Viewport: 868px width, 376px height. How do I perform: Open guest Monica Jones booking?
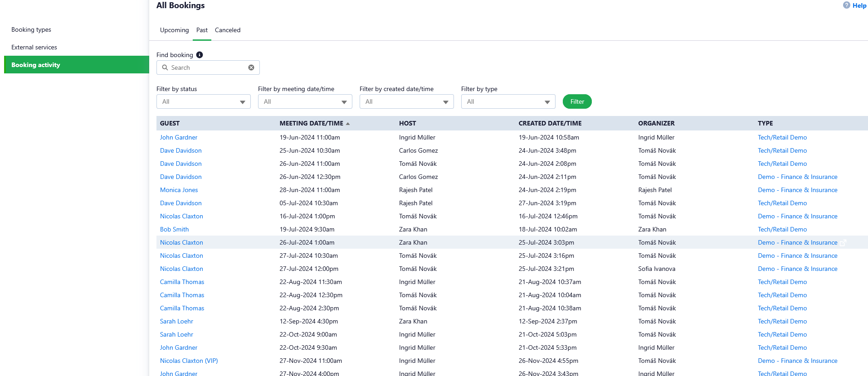coord(179,190)
